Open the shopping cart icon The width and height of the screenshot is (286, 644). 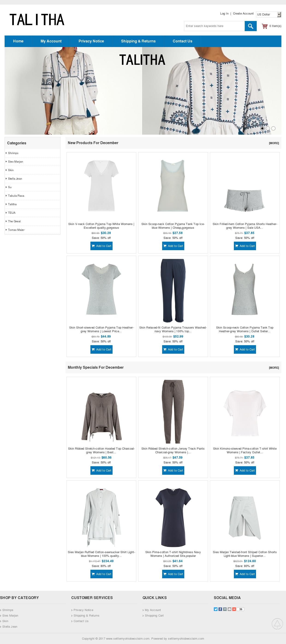[x=265, y=26]
